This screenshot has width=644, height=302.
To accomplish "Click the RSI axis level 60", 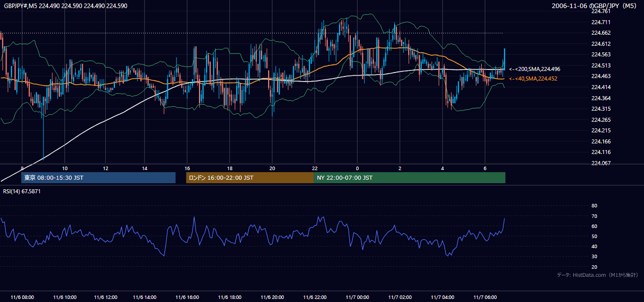I will coord(594,226).
